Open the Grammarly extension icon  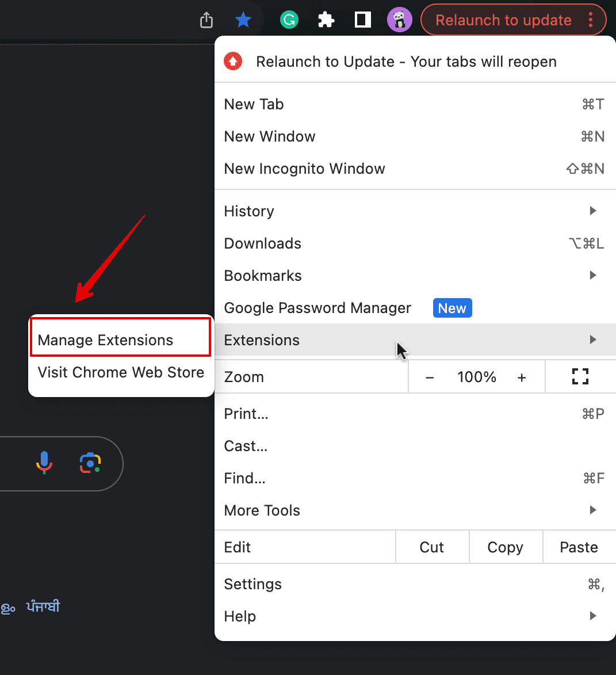pos(289,20)
